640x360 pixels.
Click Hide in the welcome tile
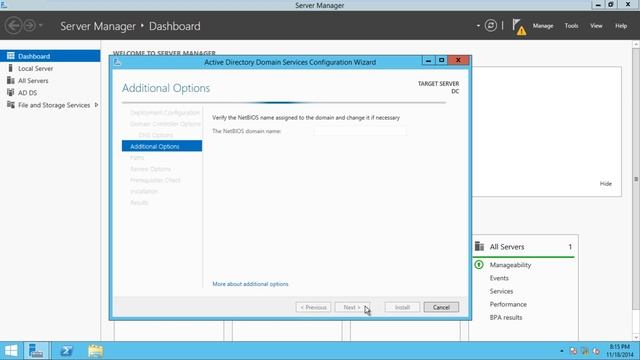pyautogui.click(x=606, y=184)
